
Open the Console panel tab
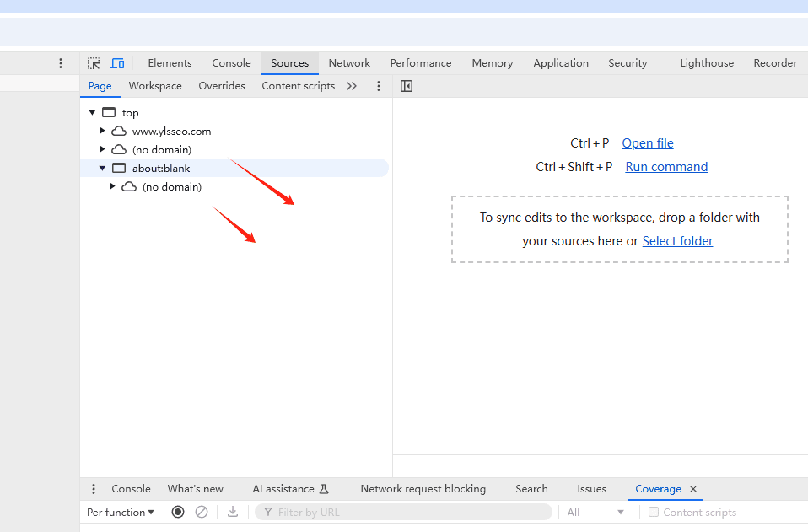[231, 63]
